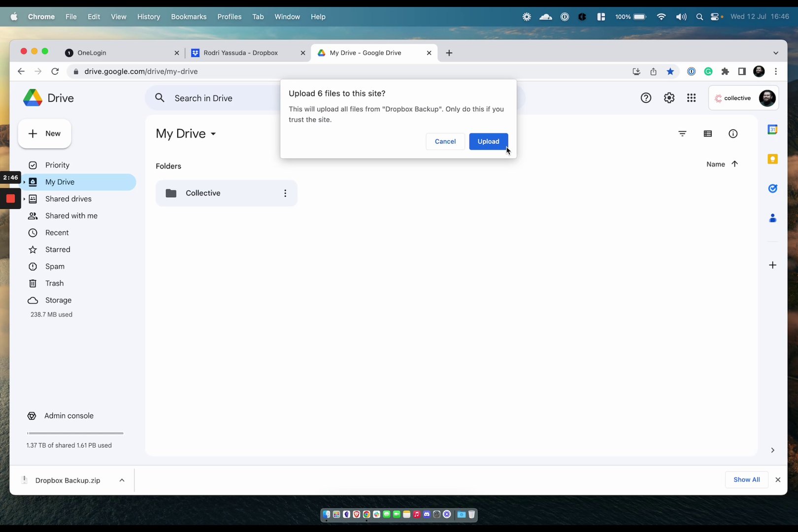Viewport: 798px width, 532px height.
Task: Bookmark this page with star icon
Action: point(670,71)
